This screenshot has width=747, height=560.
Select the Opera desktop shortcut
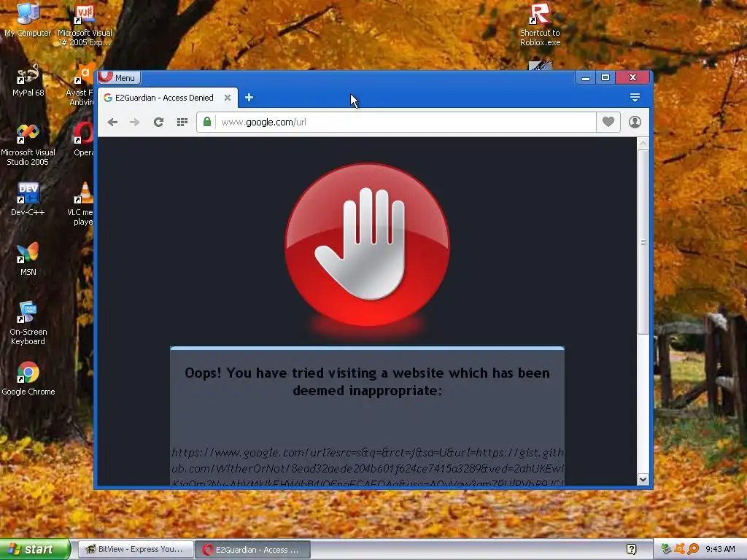[83, 140]
